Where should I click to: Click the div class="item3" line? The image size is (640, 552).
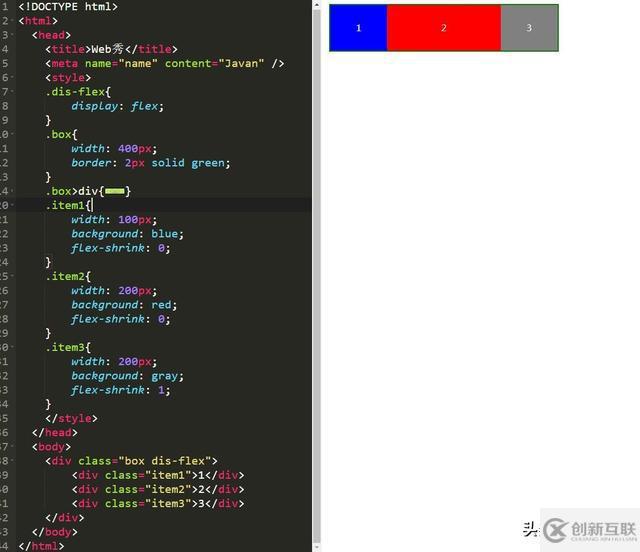click(x=158, y=503)
